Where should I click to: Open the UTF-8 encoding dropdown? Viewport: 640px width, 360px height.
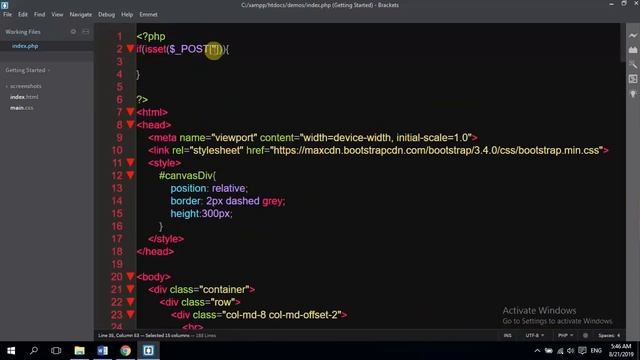(x=534, y=336)
